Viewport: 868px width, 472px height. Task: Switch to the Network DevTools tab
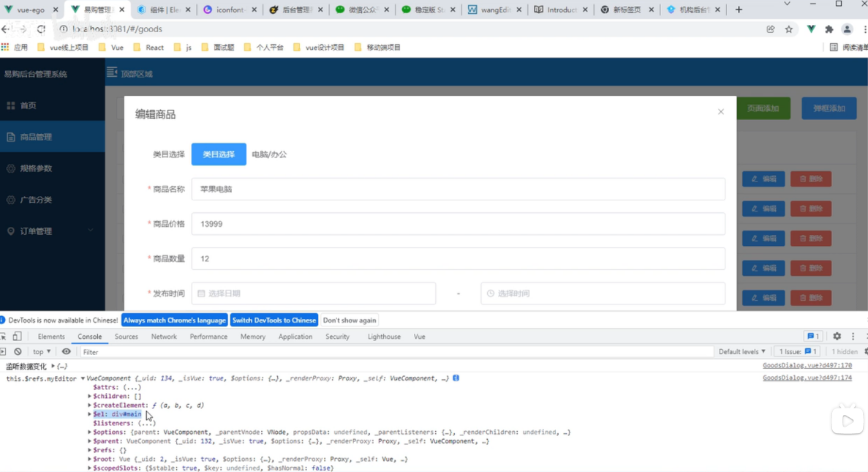[x=164, y=337]
